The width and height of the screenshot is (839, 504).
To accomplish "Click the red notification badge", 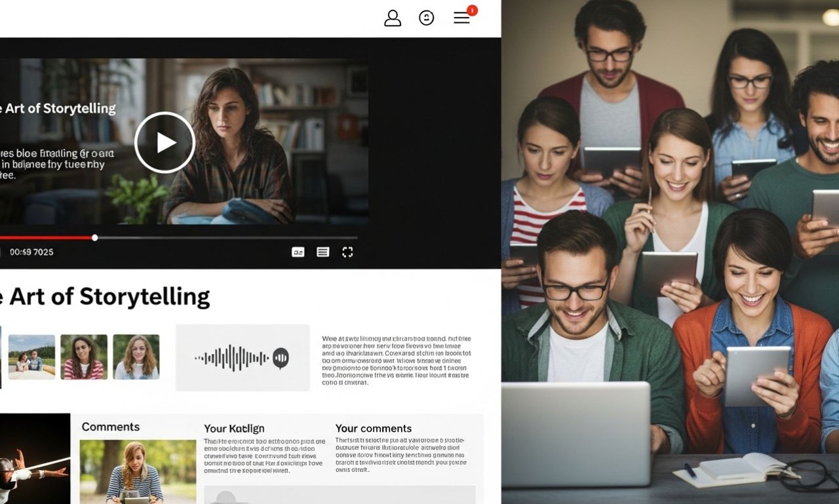I will [x=472, y=10].
